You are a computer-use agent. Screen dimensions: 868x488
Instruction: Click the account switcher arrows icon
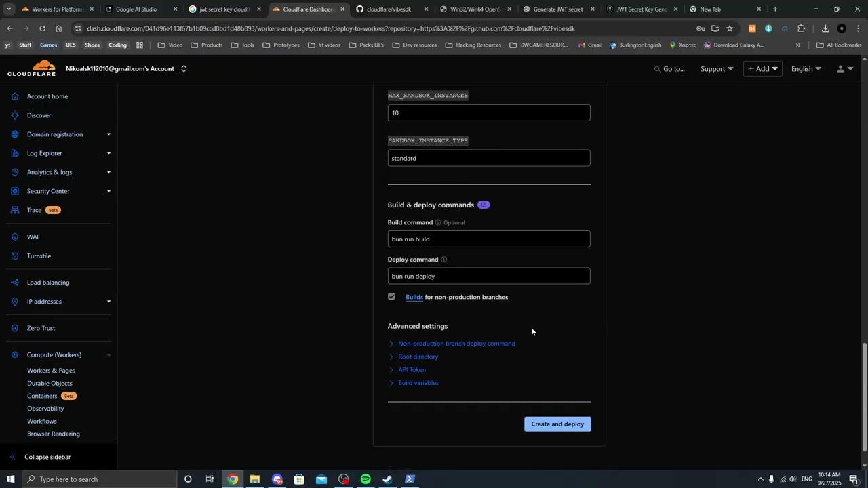[x=184, y=69]
